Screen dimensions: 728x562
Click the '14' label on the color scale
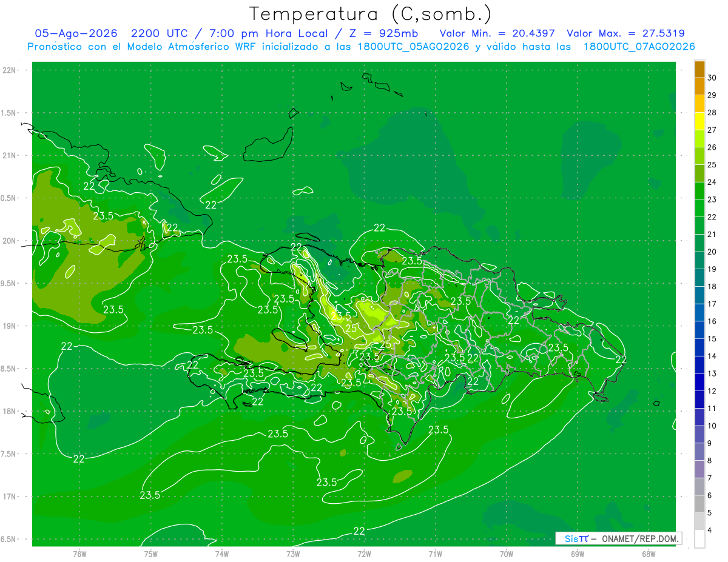pyautogui.click(x=712, y=356)
